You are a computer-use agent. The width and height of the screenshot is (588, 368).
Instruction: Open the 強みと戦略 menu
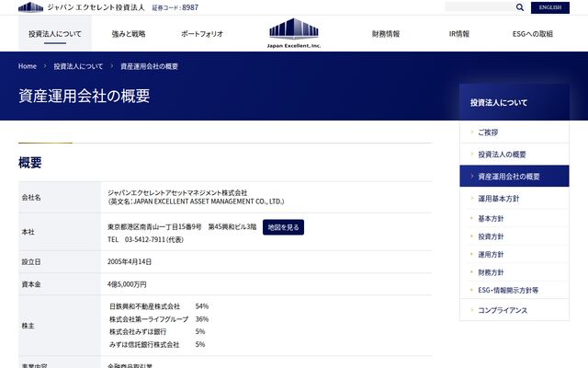pos(129,34)
